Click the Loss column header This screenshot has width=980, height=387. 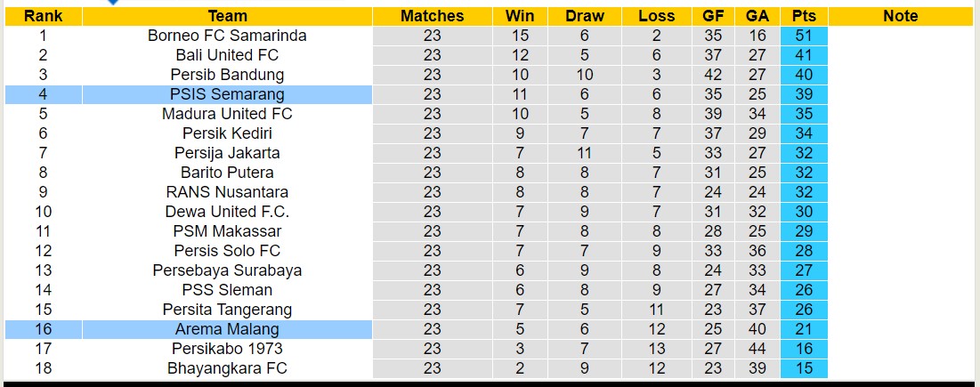point(656,16)
